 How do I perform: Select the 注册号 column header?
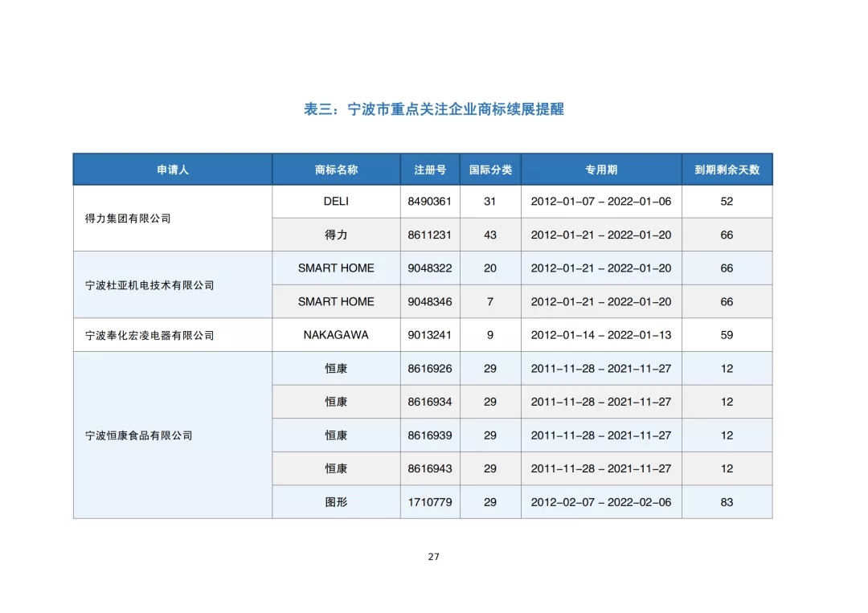(430, 170)
